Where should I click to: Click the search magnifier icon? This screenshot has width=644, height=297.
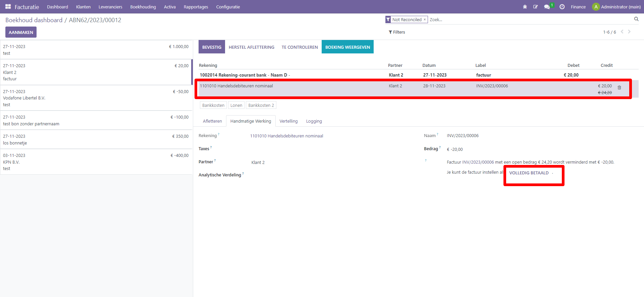point(636,19)
